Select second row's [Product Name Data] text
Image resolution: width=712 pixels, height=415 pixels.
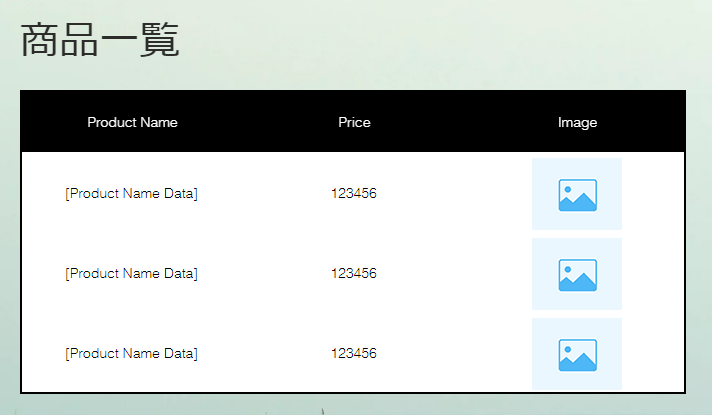[131, 273]
